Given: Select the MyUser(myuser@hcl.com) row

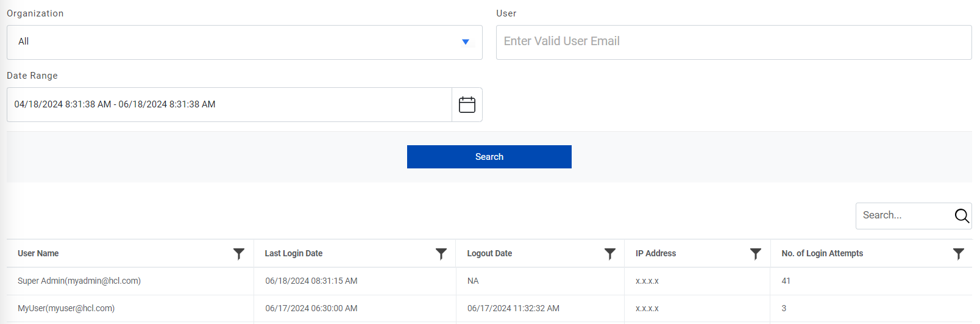Looking at the screenshot, I should click(66, 309).
